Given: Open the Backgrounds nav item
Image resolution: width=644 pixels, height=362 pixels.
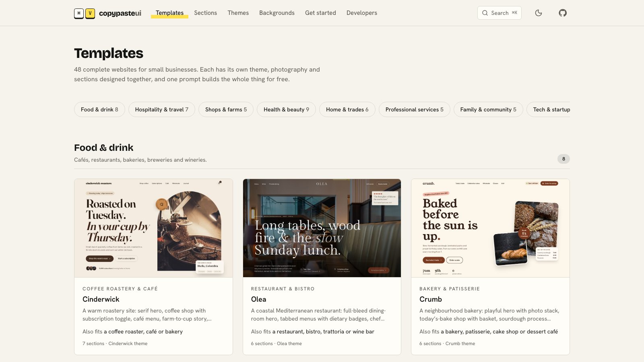Looking at the screenshot, I should (277, 13).
